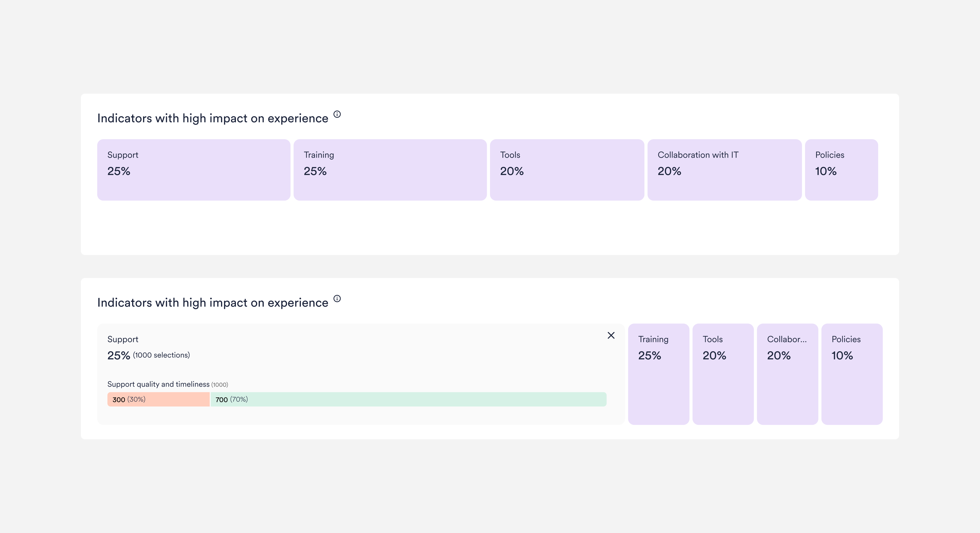Click the Support title in expanded card
The image size is (980, 533).
122,339
